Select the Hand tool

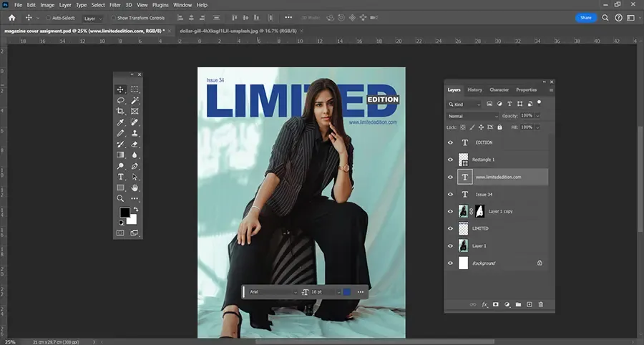tap(135, 188)
